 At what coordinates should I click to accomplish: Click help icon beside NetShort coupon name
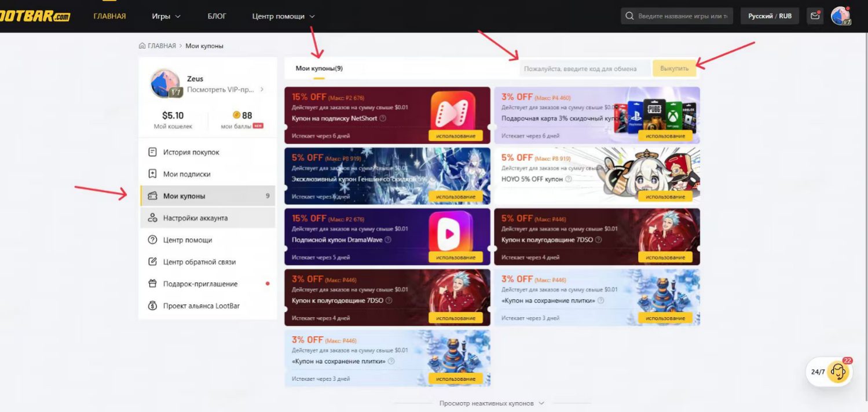point(383,118)
